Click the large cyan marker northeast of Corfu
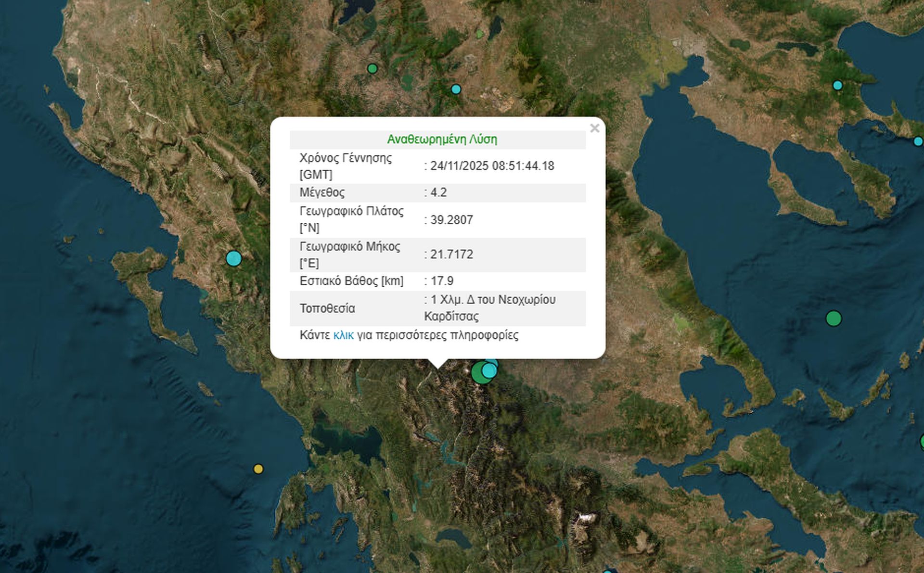 [x=234, y=258]
